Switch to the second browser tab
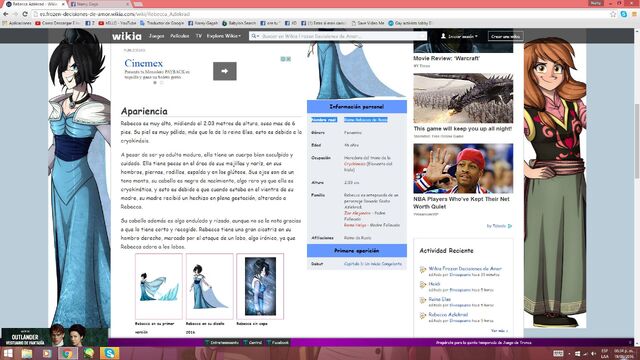This screenshot has height=360, width=640. [x=99, y=4]
